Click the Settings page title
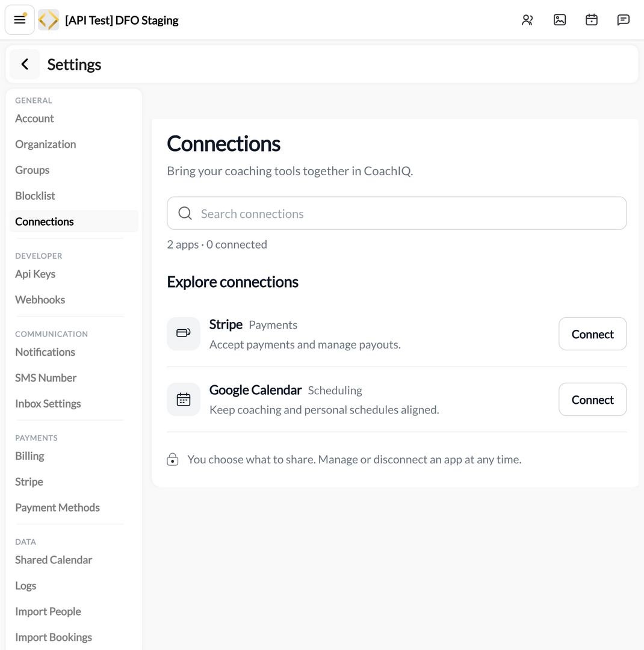This screenshot has width=644, height=650. click(x=74, y=64)
